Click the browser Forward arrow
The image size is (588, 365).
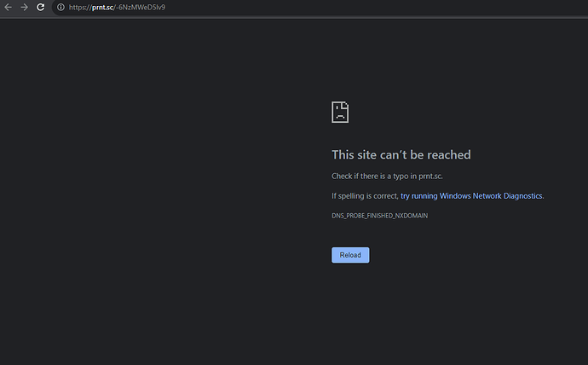[x=24, y=7]
